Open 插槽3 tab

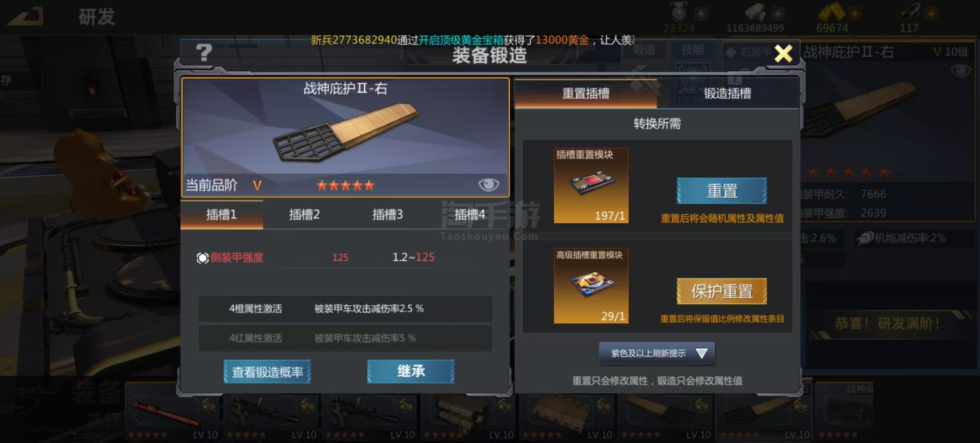tap(387, 215)
